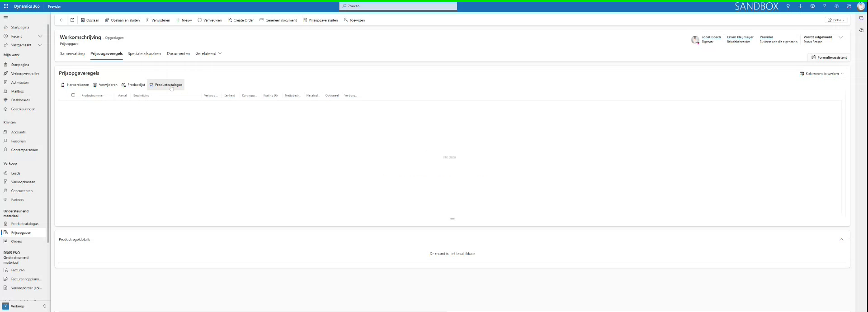This screenshot has width=868, height=312.
Task: Open the help question mark icon
Action: (824, 6)
